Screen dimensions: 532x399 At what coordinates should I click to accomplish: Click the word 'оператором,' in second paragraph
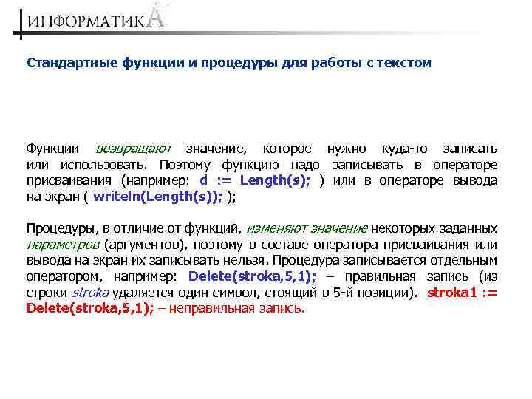pyautogui.click(x=64, y=276)
